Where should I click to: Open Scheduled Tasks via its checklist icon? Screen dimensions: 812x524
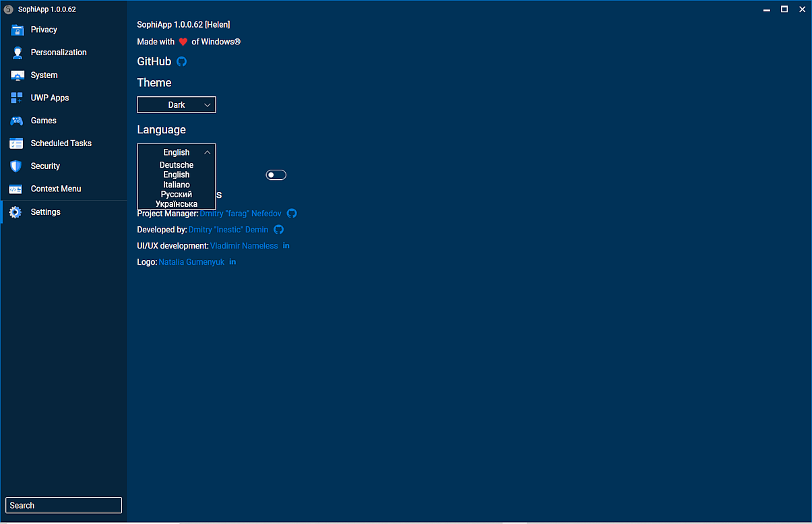[17, 143]
